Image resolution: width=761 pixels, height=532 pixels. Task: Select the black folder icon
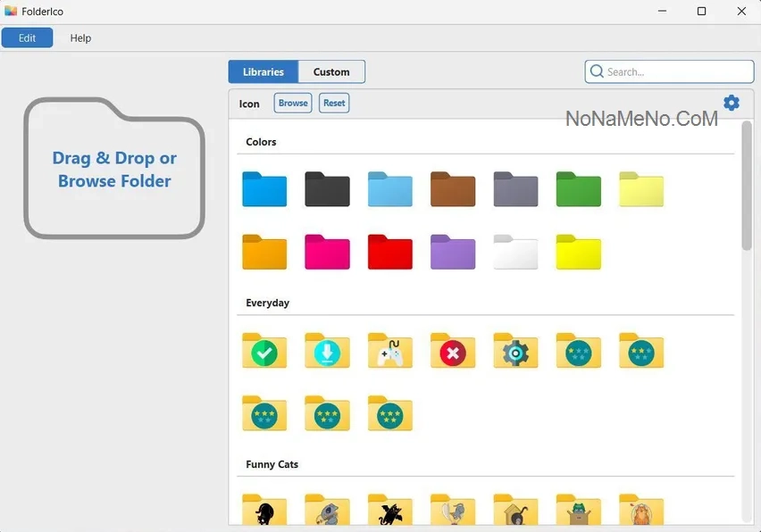[x=327, y=189]
